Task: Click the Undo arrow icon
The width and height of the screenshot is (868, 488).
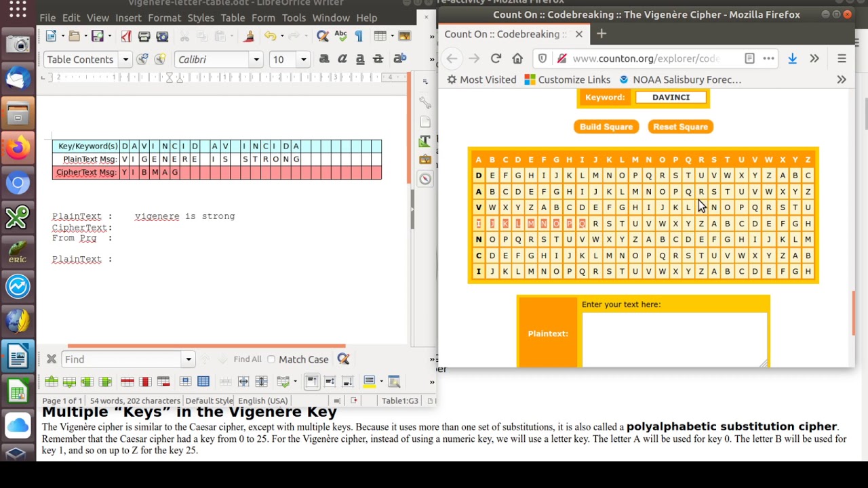Action: 270,36
